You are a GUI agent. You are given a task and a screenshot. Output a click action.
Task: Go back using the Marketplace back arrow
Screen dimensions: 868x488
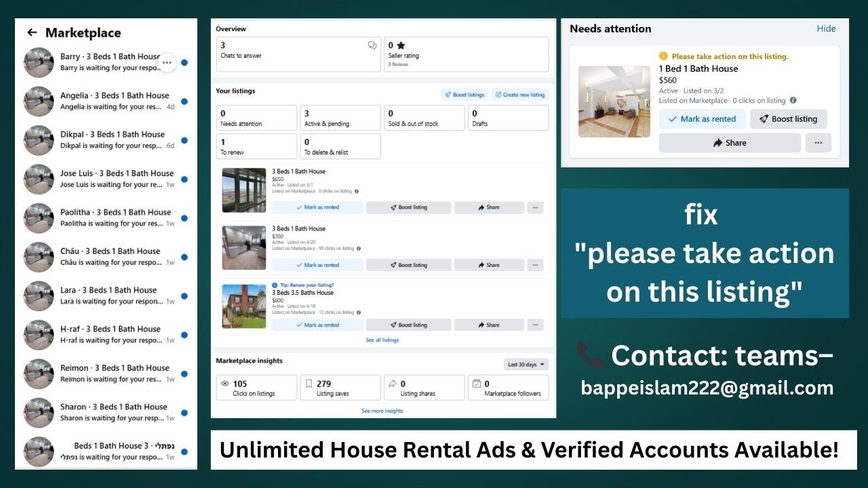click(x=32, y=33)
